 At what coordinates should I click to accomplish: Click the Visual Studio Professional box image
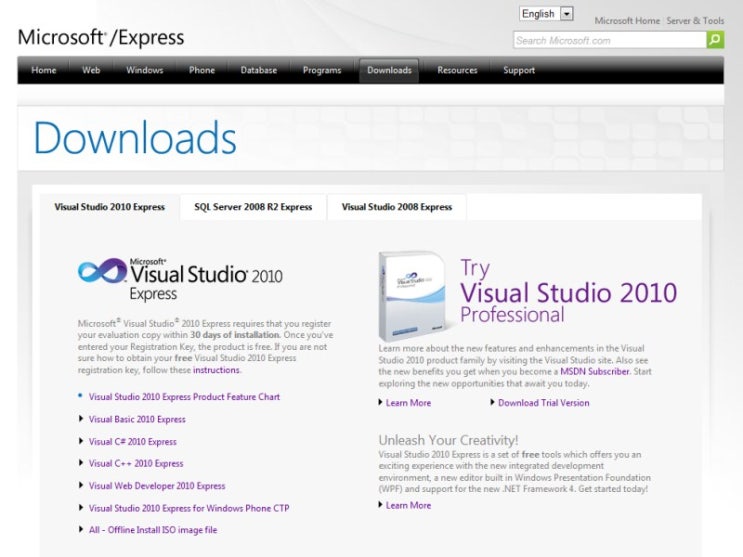(x=413, y=295)
